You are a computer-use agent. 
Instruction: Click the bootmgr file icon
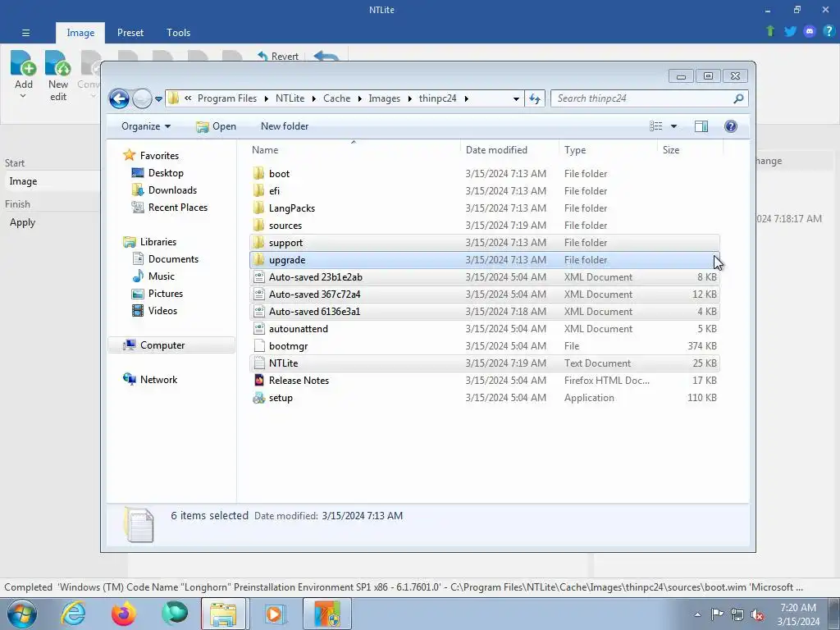259,346
